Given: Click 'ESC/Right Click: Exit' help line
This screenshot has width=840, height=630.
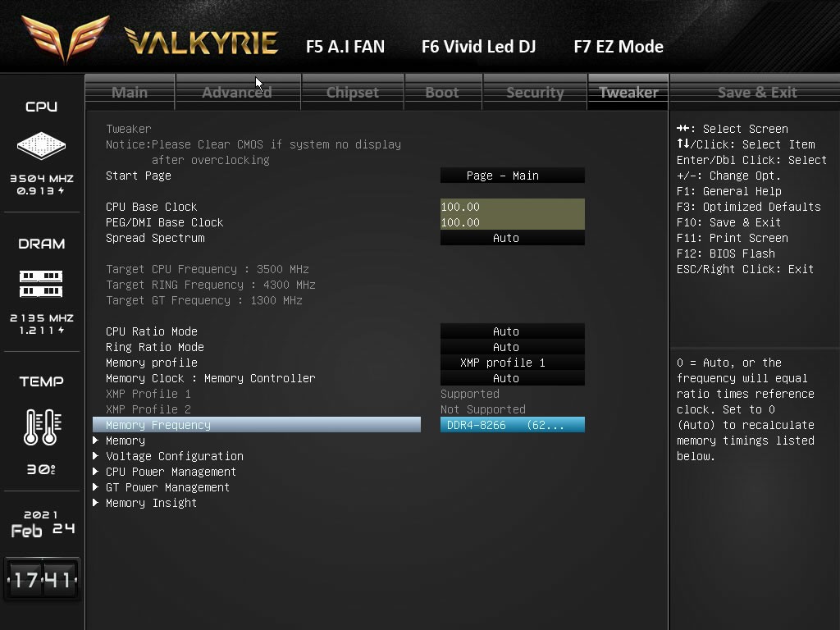Looking at the screenshot, I should click(x=745, y=269).
